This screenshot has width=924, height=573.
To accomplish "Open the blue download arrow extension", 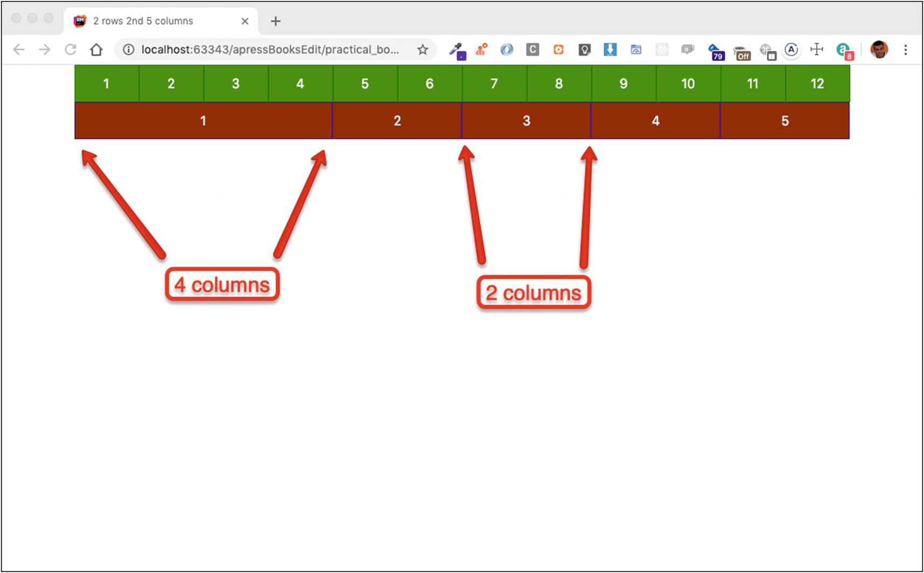I will click(610, 50).
